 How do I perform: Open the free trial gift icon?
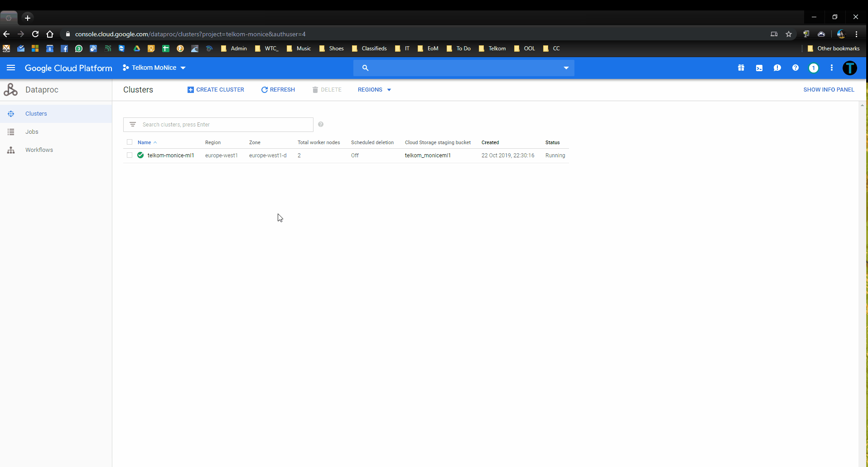[741, 68]
